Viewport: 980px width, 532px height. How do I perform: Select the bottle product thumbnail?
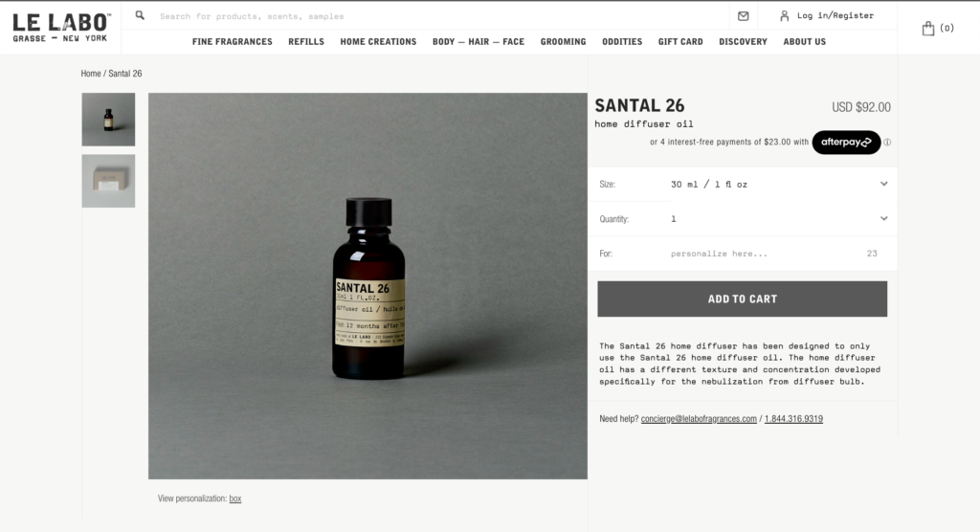[108, 120]
